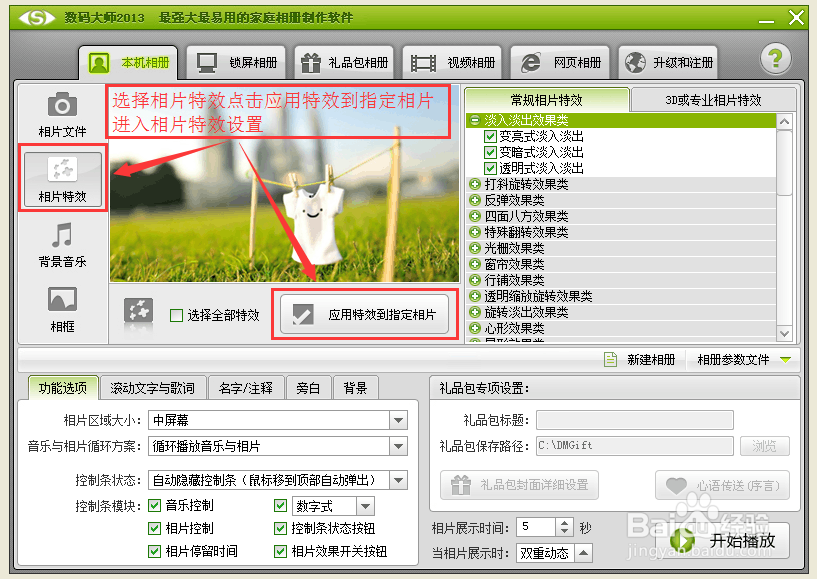Screen dimensions: 817x579
Task: Expand the 透明缩放旋转效果类 group
Action: [474, 296]
